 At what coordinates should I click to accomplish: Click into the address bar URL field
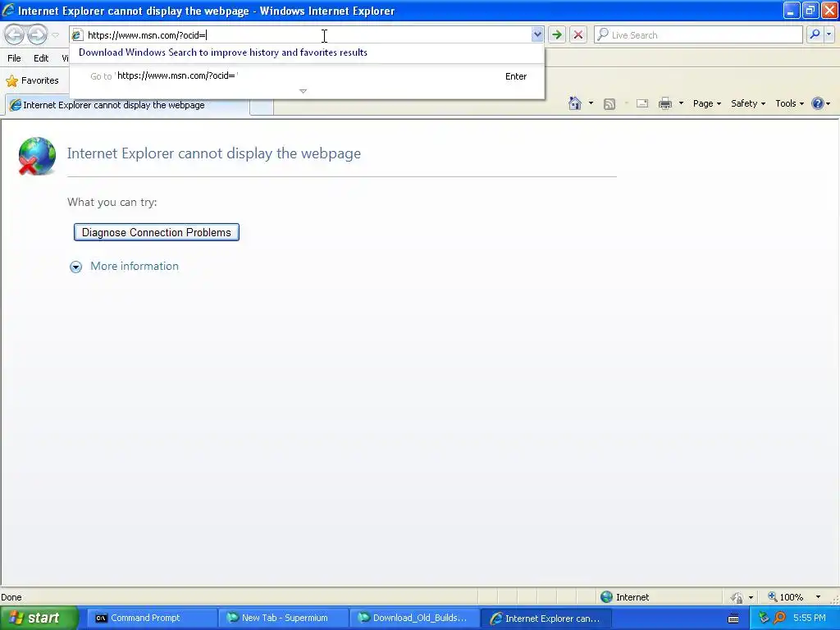pos(308,35)
